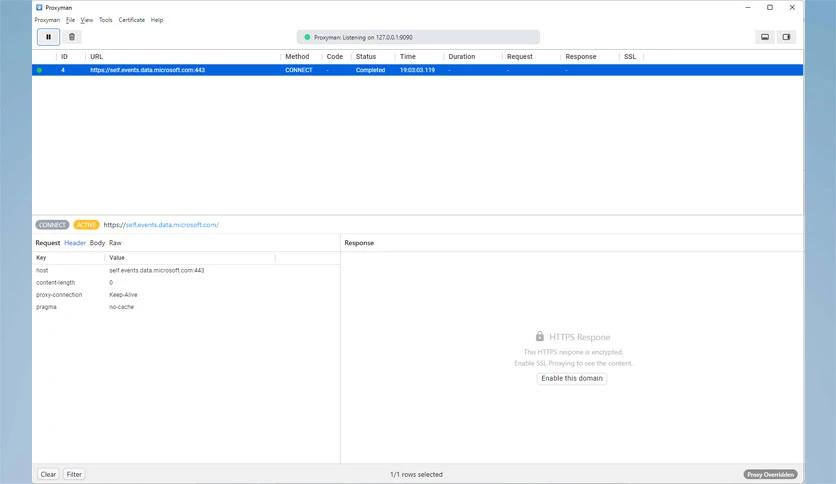The image size is (836, 484).
Task: Maximize the Proxyman window
Action: (770, 7)
